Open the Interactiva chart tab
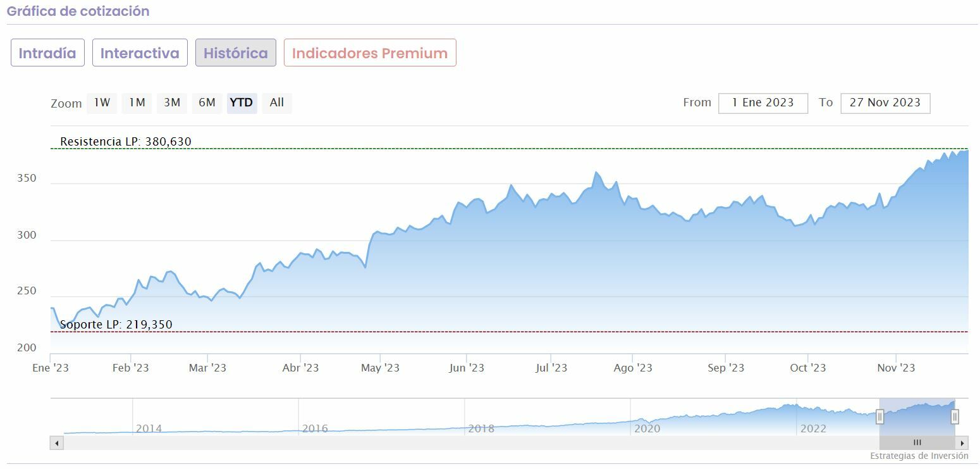 point(140,53)
